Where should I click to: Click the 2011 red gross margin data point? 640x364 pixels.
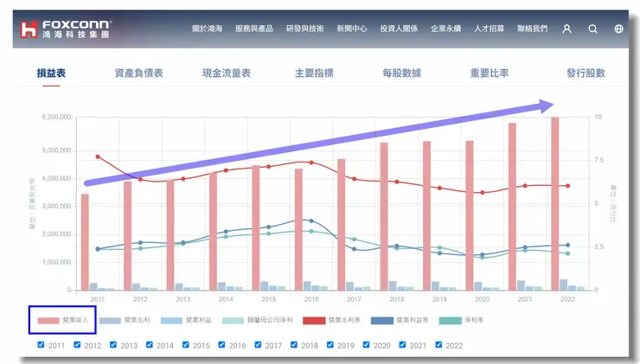(x=98, y=156)
